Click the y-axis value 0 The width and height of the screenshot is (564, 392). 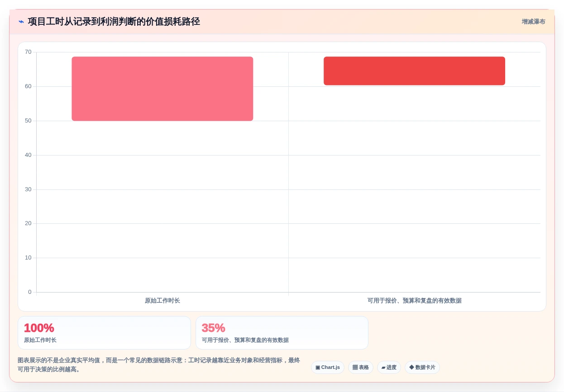(30, 292)
